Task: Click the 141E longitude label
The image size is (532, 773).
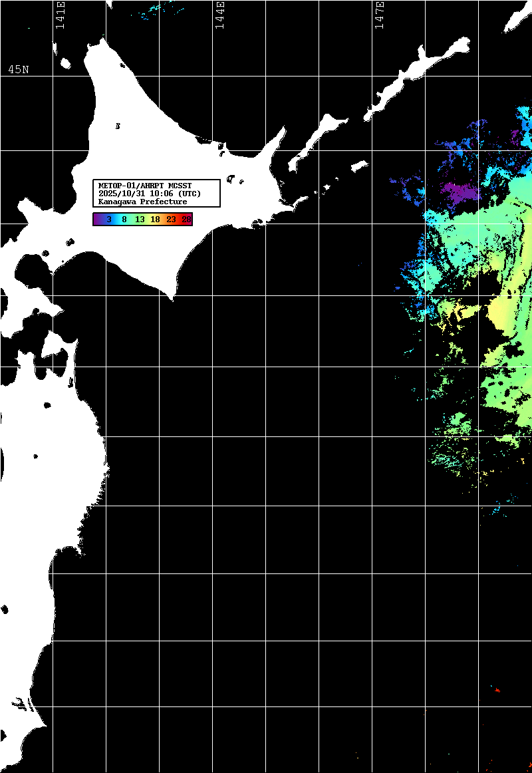Action: click(60, 16)
